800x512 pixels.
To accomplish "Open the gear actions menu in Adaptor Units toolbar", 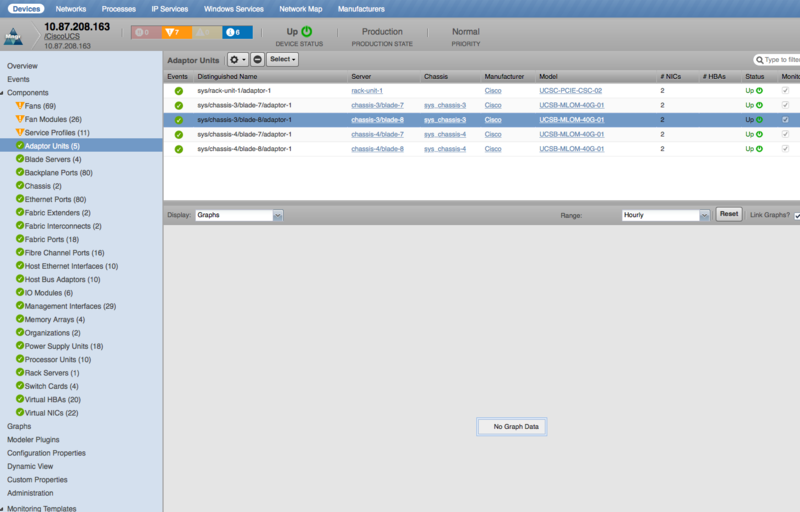I will (x=238, y=60).
